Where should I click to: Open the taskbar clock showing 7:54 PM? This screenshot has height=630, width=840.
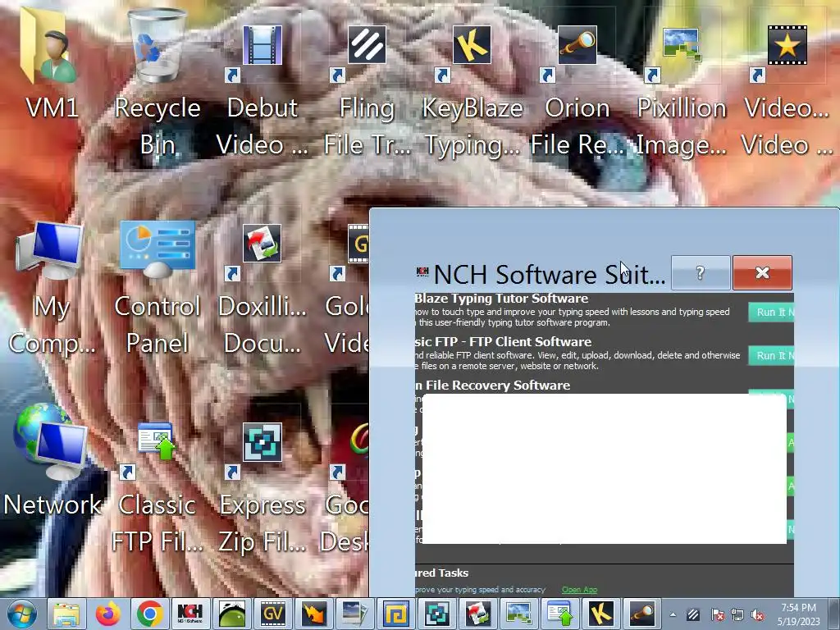coord(799,614)
